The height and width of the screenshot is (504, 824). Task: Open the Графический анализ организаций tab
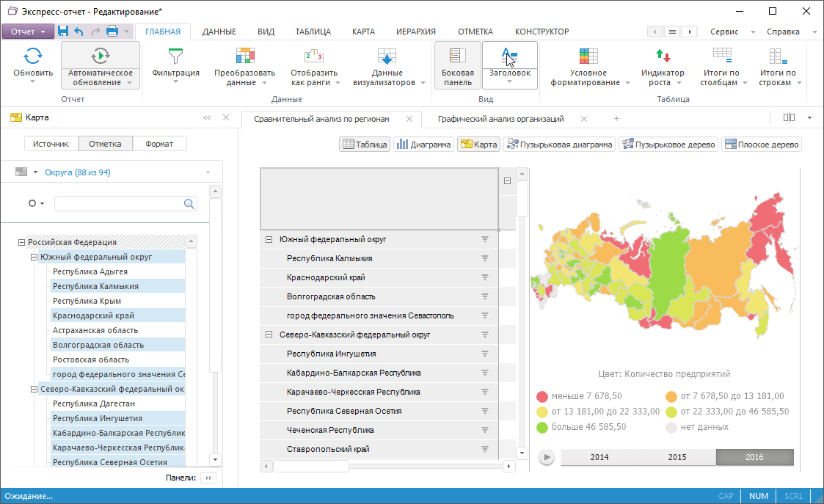[x=500, y=119]
